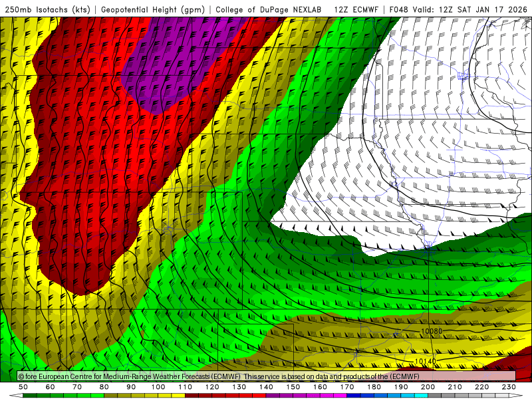Click the brightest green swatch ending at 80
The height and width of the screenshot is (399, 532).
97,396
